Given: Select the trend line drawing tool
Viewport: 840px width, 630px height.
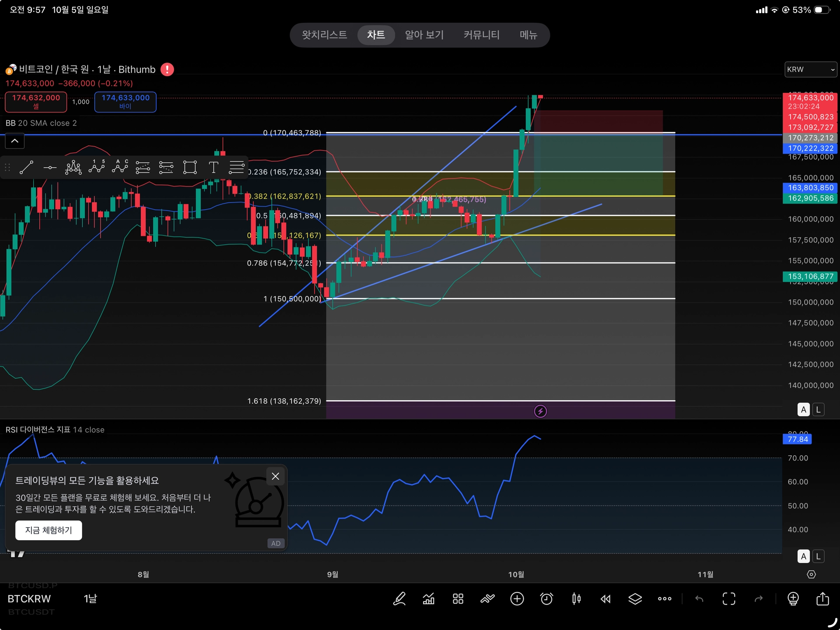Looking at the screenshot, I should click(26, 167).
